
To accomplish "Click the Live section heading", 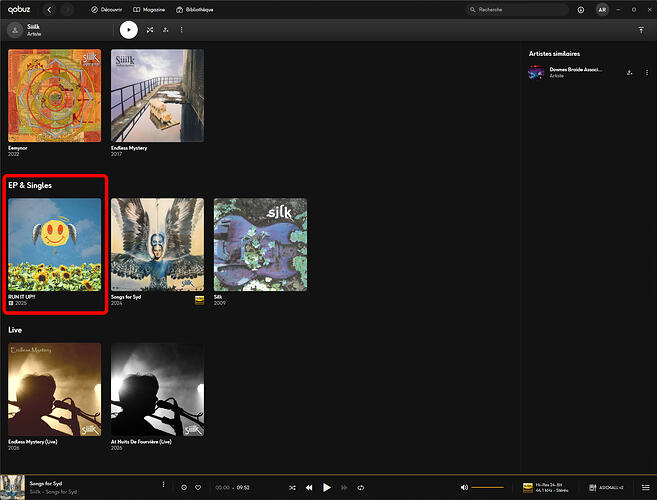I will (15, 330).
